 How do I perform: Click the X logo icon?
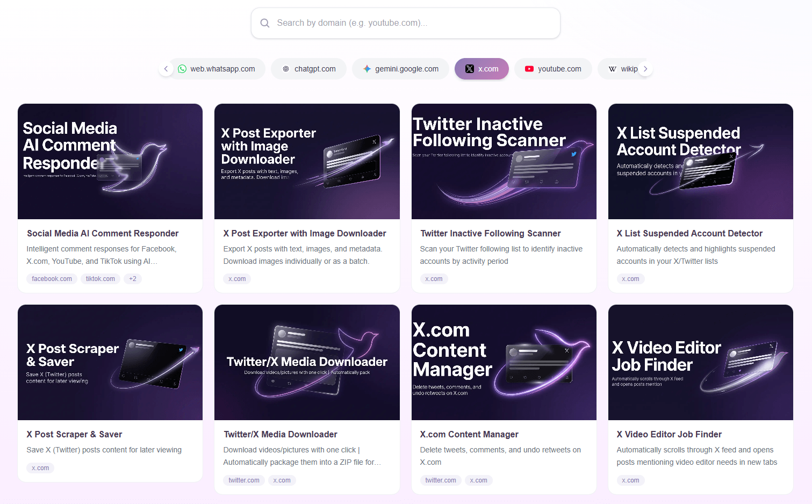click(470, 69)
